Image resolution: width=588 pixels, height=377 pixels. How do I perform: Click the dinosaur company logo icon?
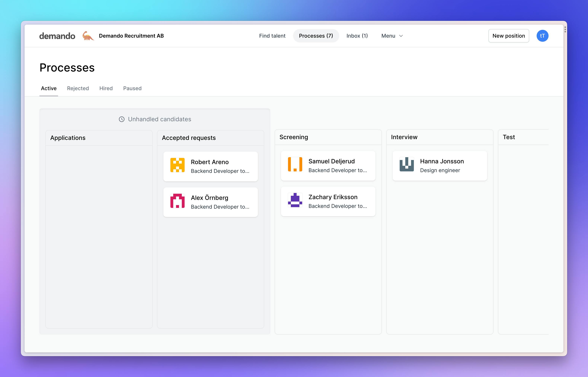[88, 36]
